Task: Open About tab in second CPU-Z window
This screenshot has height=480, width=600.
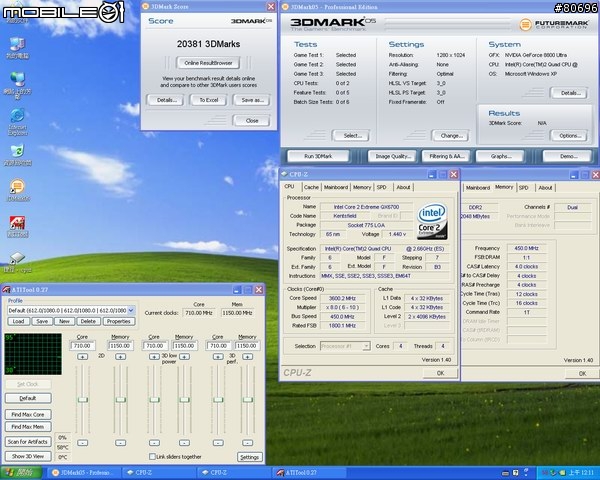Action: (545, 188)
